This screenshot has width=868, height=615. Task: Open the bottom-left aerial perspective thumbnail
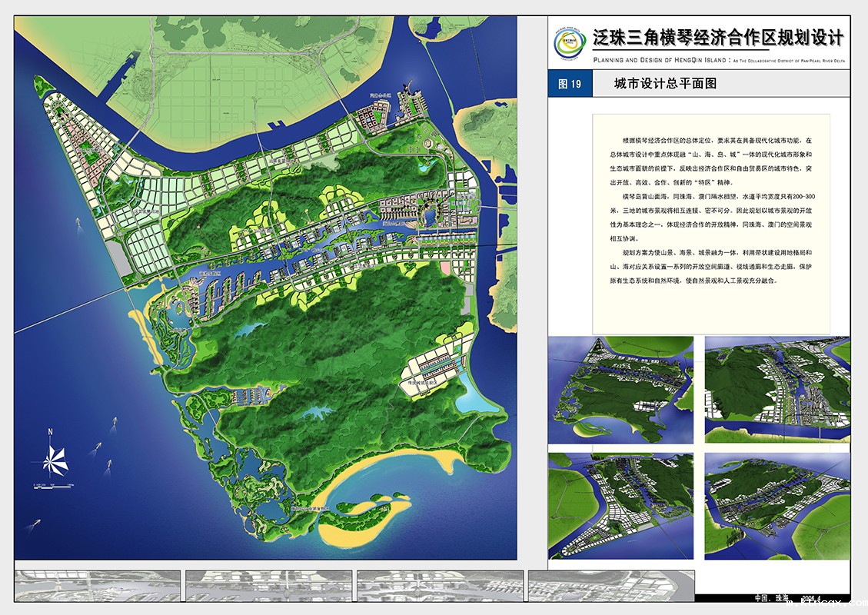point(620,506)
